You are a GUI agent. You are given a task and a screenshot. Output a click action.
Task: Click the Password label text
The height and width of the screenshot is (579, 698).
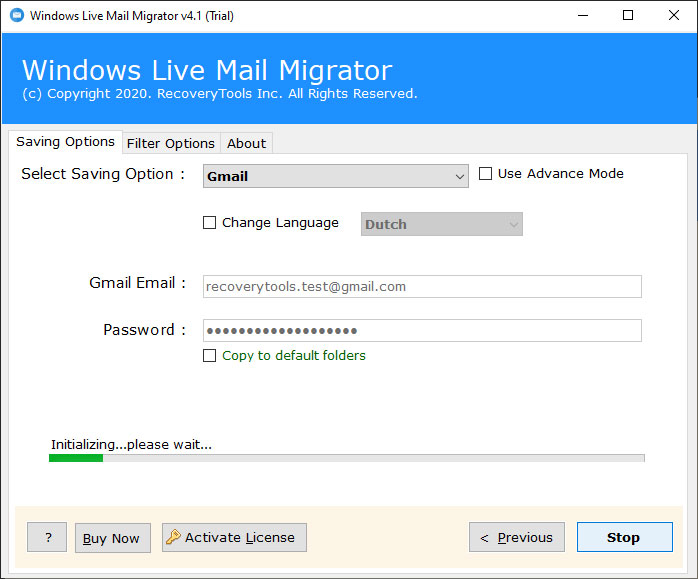click(x=144, y=330)
